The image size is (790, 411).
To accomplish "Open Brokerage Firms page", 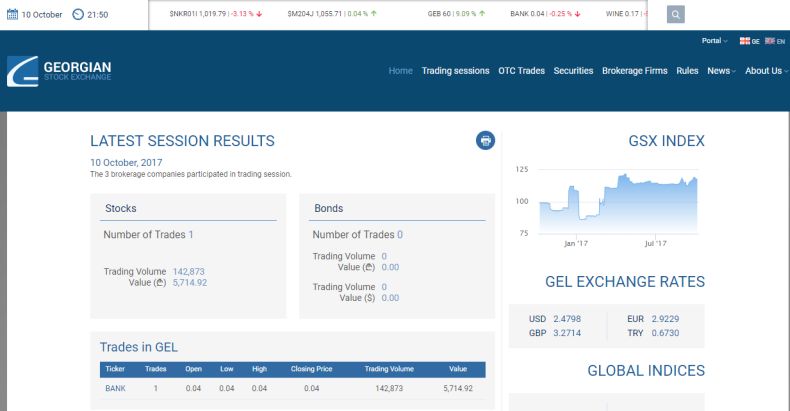I will point(635,71).
